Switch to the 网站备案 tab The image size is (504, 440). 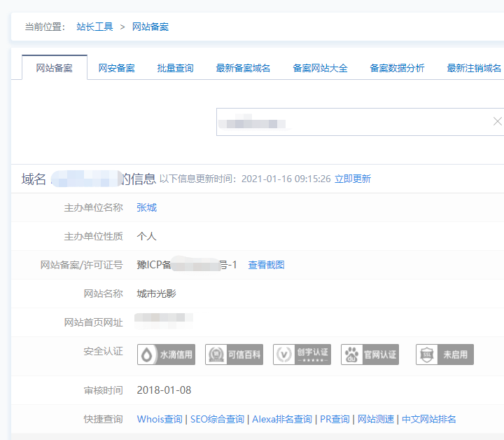pyautogui.click(x=55, y=68)
